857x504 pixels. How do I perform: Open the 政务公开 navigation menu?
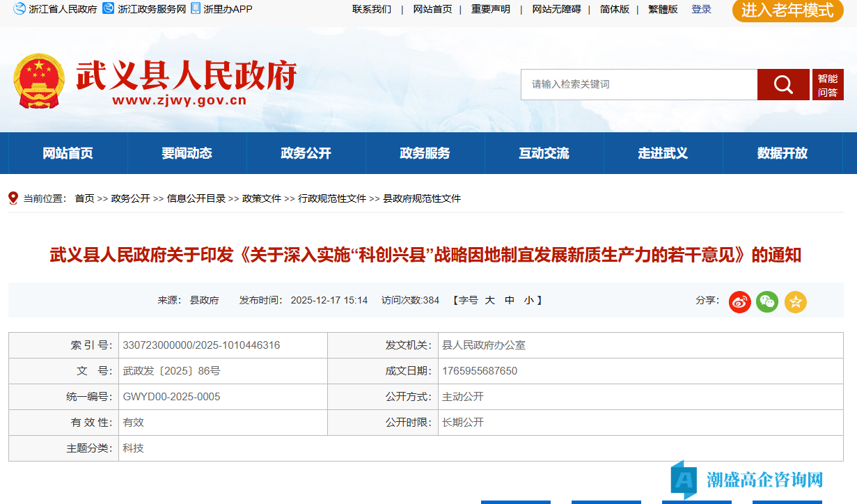pos(306,153)
